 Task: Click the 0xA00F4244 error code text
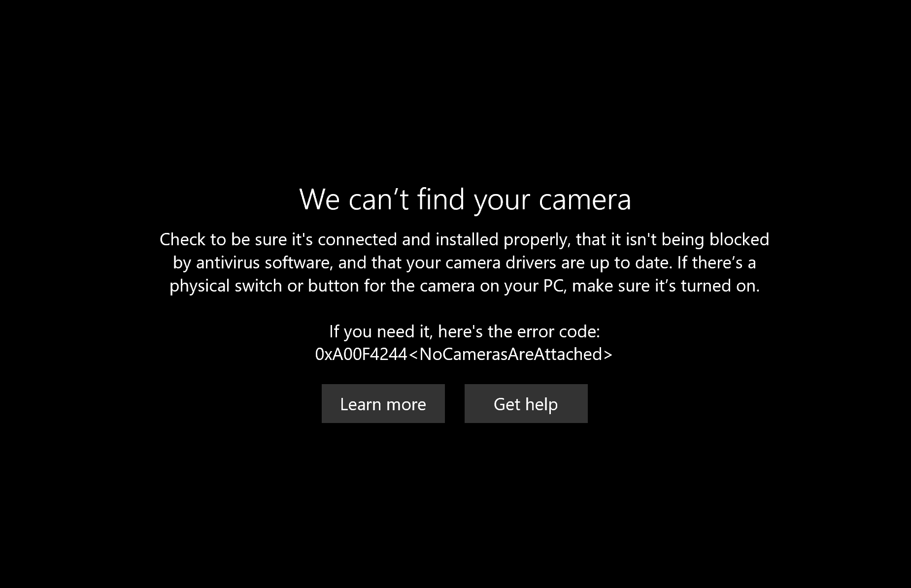[x=361, y=354]
